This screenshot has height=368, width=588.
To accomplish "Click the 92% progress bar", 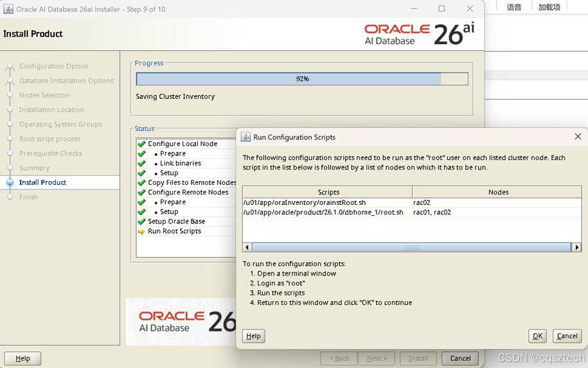I will (x=302, y=79).
